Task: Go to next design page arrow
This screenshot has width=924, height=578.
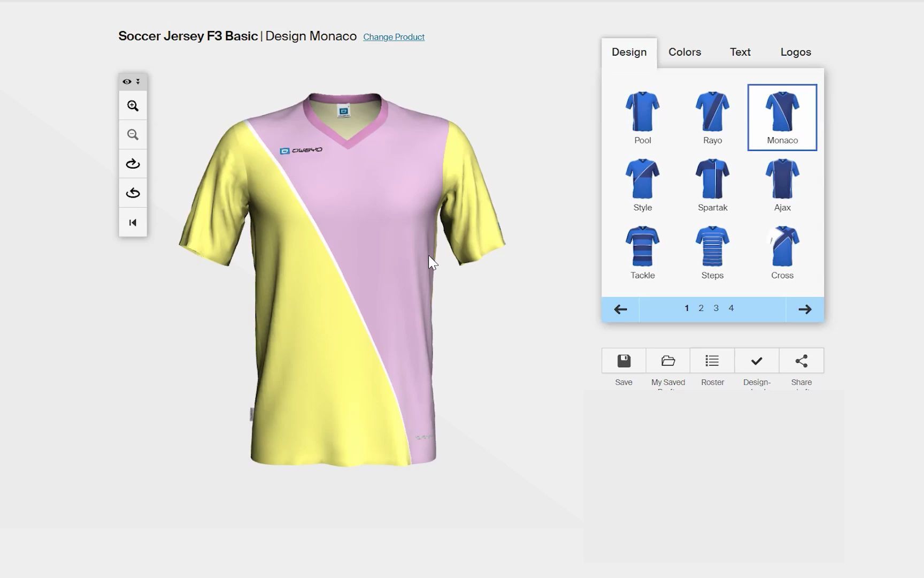Action: click(805, 309)
